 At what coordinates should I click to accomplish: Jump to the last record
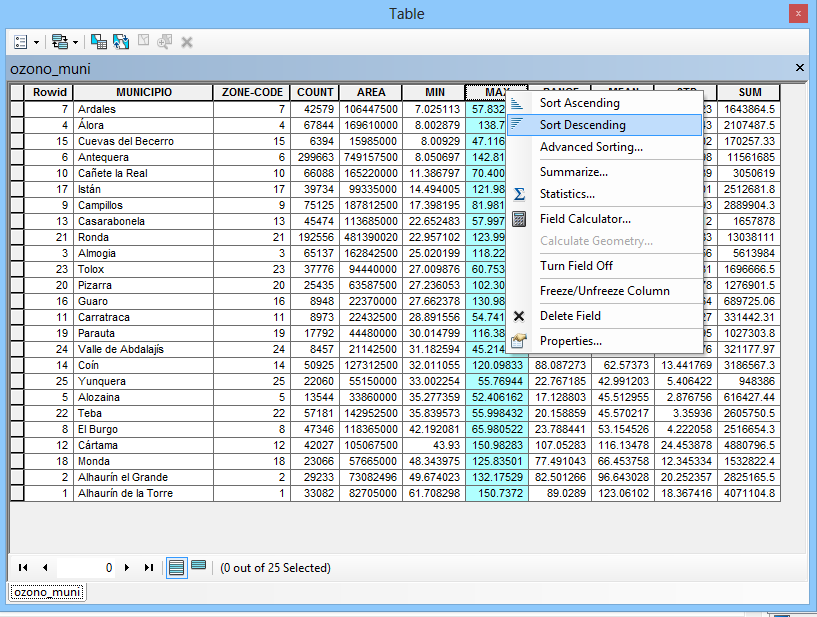[x=148, y=567]
